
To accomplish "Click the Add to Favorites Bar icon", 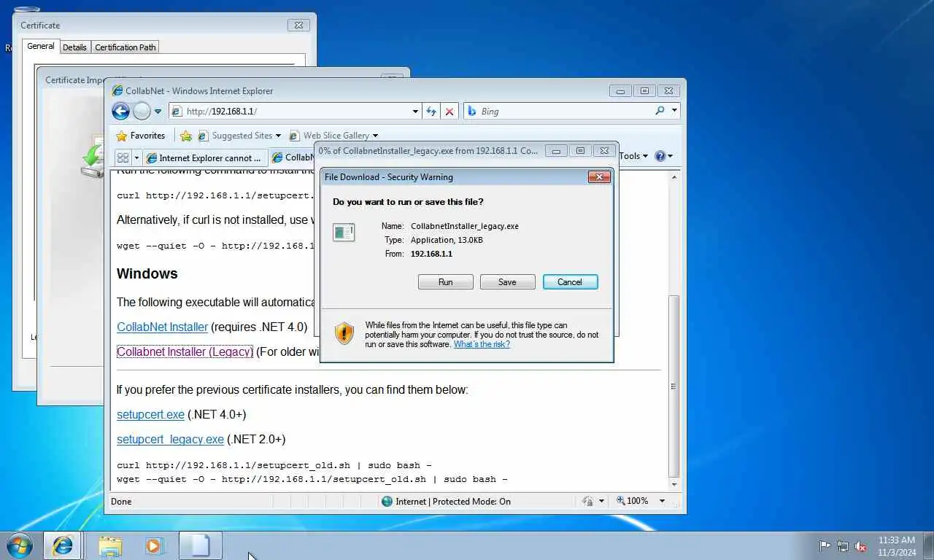I will (x=186, y=136).
